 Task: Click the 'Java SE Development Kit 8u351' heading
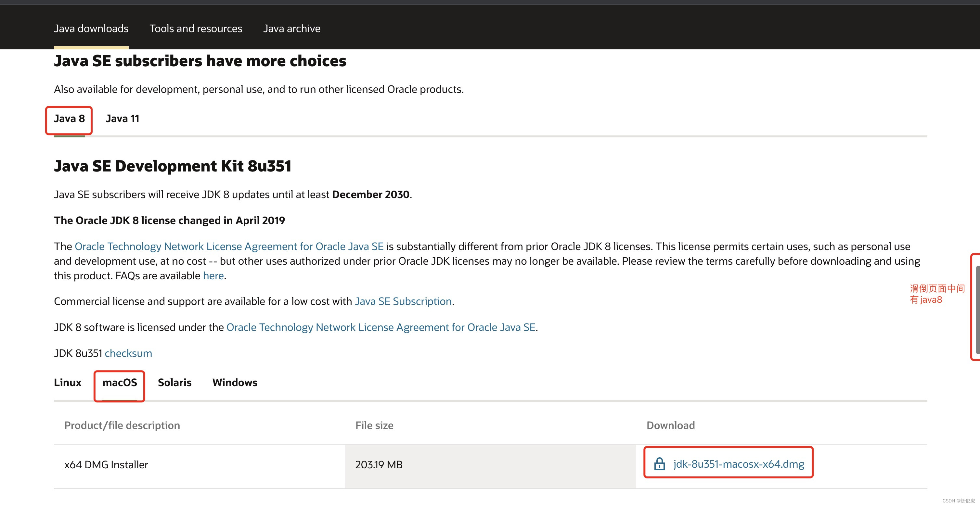173,166
